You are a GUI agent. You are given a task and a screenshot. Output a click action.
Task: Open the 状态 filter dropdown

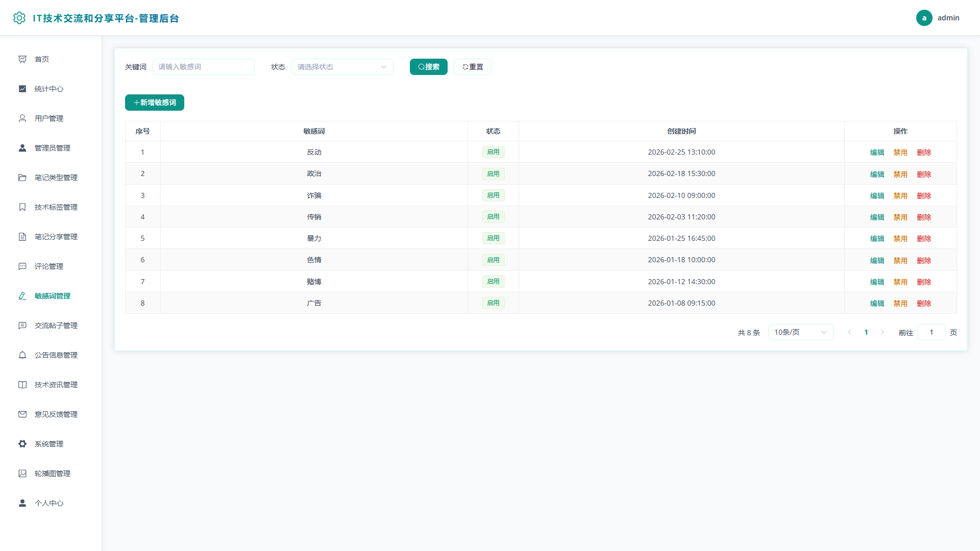point(342,67)
